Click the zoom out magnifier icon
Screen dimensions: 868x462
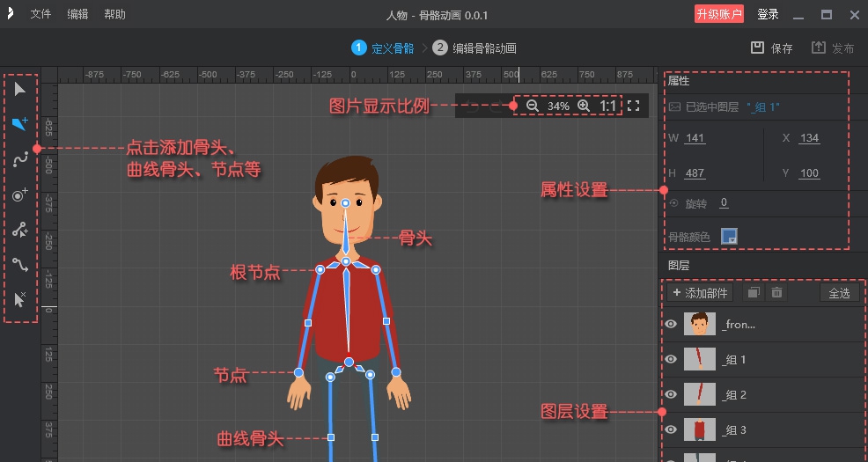pos(532,106)
